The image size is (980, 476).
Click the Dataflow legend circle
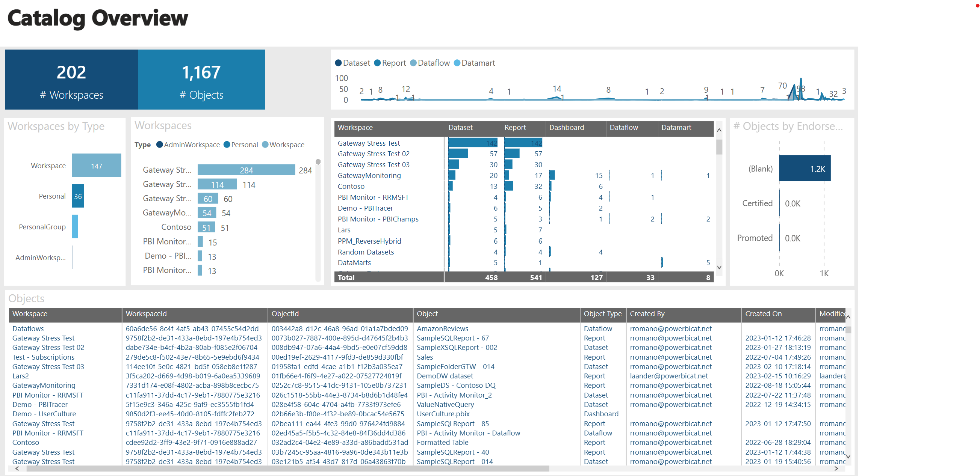pyautogui.click(x=413, y=63)
